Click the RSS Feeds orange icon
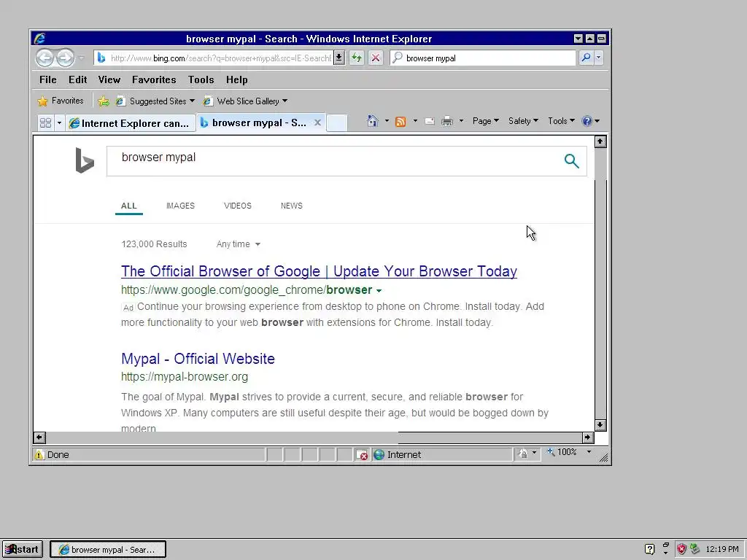The image size is (747, 560). [400, 122]
